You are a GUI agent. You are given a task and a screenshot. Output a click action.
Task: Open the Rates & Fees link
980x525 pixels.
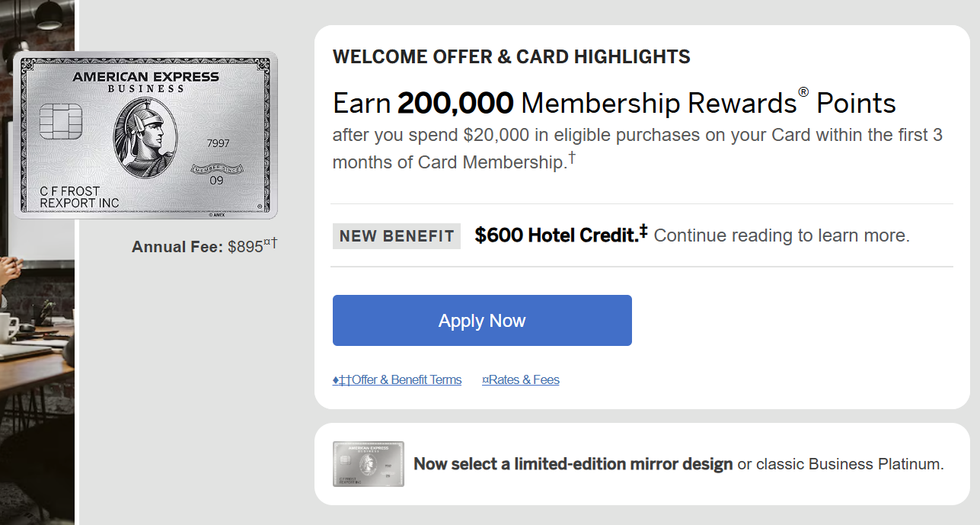[x=521, y=379]
